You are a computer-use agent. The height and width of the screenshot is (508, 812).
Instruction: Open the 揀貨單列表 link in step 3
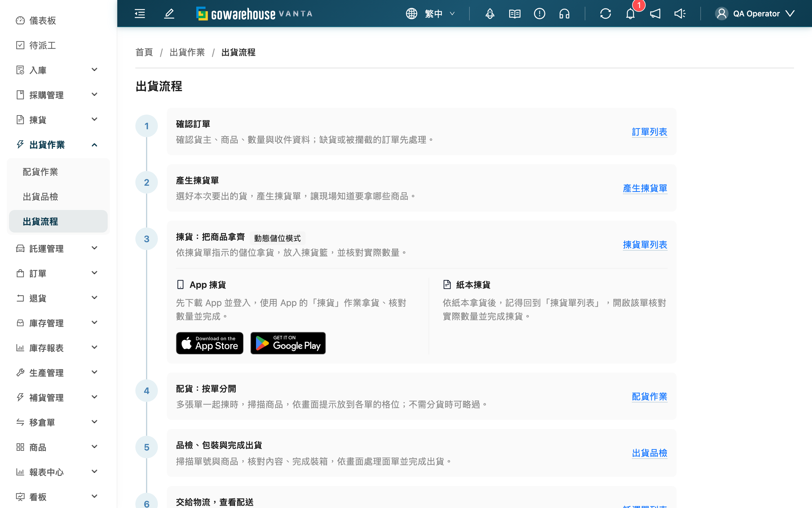tap(645, 245)
